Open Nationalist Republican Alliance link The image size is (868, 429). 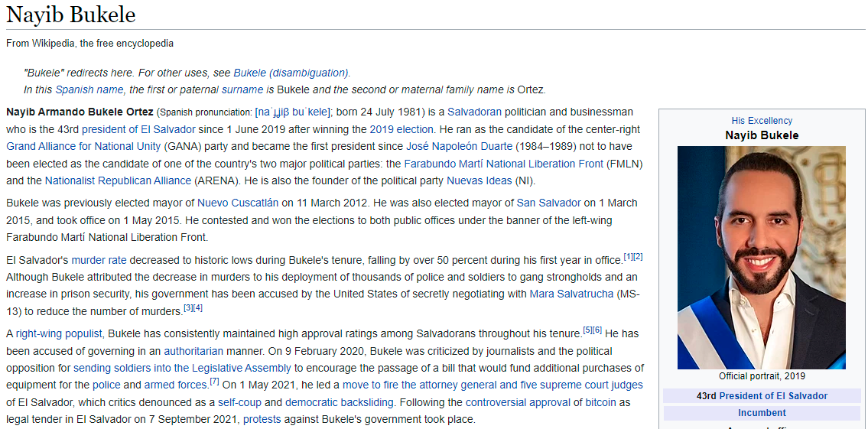tap(118, 181)
